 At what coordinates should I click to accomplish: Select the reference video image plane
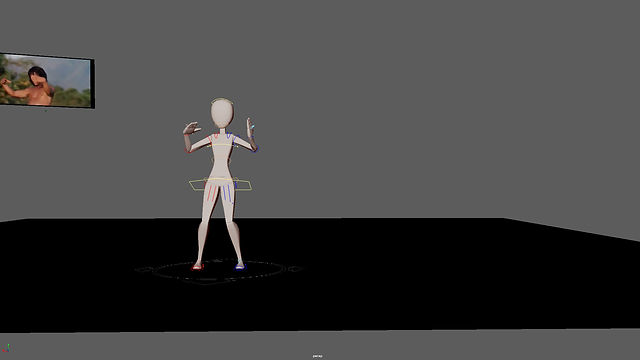click(47, 80)
